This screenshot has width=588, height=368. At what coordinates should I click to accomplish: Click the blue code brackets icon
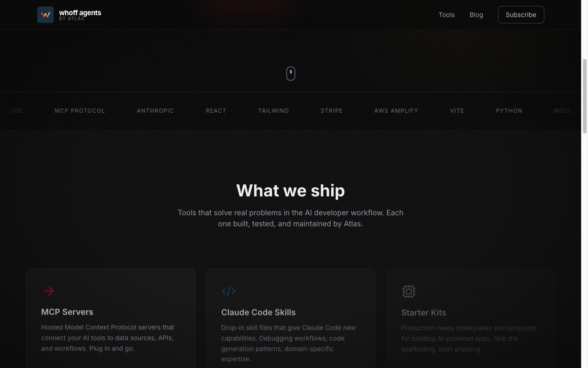[x=229, y=291]
